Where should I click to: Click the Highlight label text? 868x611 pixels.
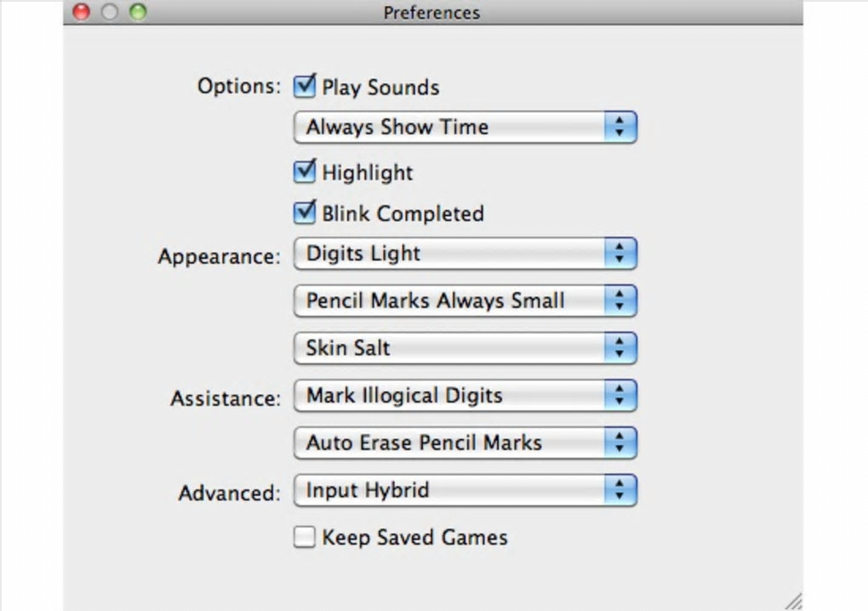(367, 173)
